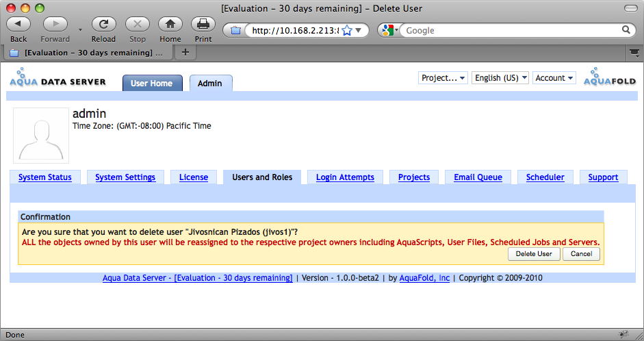This screenshot has height=341, width=644.
Task: Open the browser Home icon
Action: [170, 24]
